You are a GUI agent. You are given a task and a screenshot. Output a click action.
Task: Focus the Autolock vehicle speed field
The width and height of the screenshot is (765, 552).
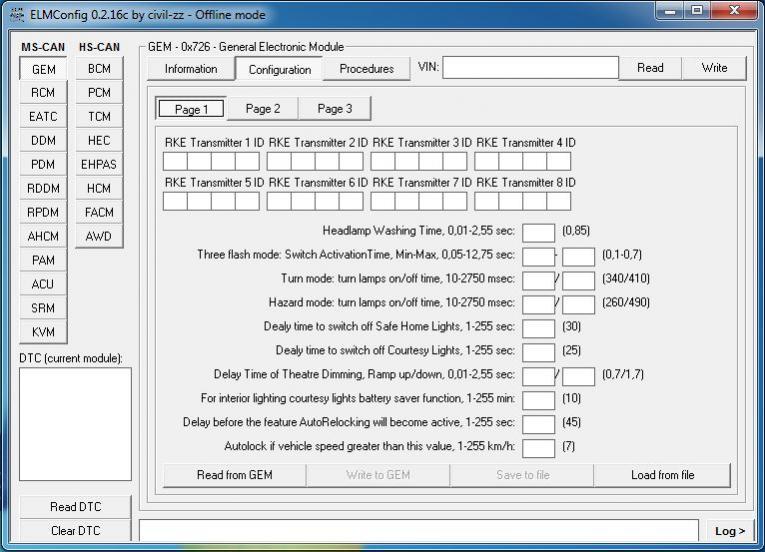538,447
